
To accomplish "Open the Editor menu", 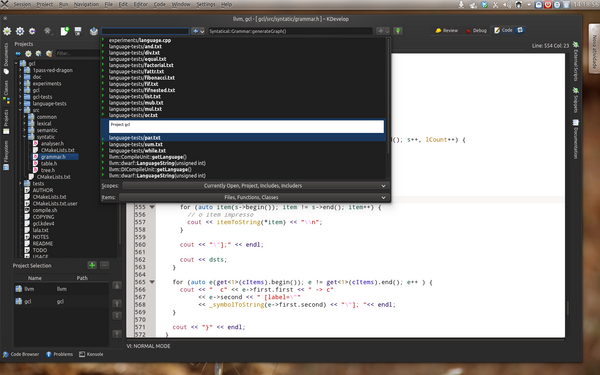I will click(x=140, y=5).
